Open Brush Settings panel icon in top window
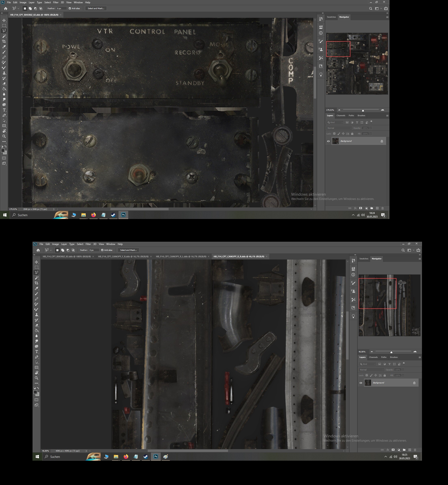Image resolution: width=448 pixels, height=485 pixels. pyautogui.click(x=321, y=41)
